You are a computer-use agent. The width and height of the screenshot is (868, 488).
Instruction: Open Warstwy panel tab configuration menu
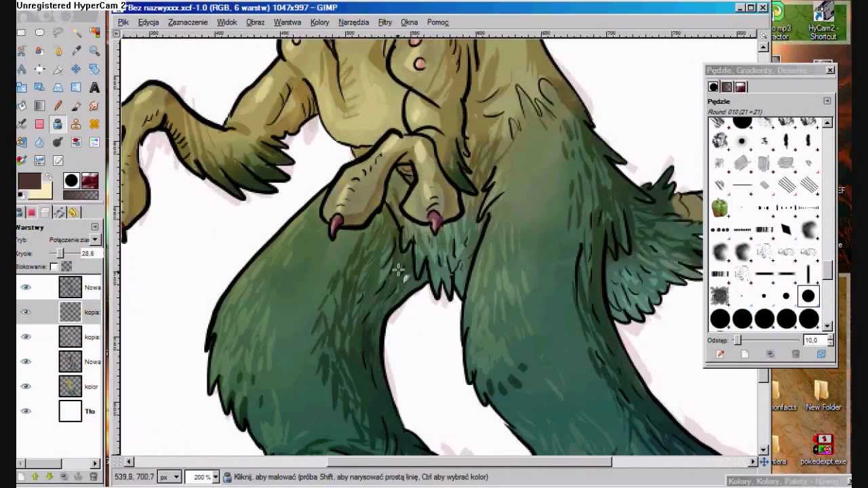[95, 226]
